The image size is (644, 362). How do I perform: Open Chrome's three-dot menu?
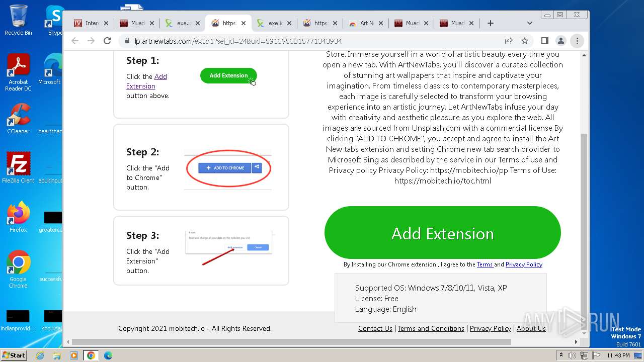point(577,41)
